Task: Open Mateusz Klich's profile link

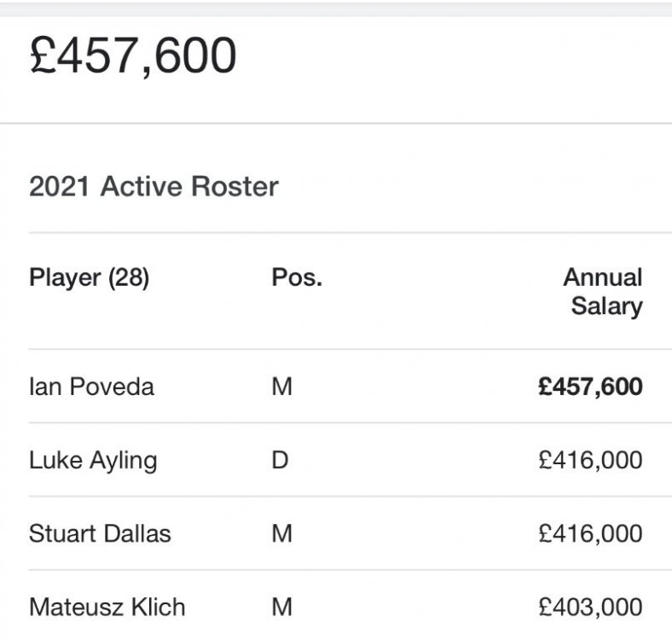Action: click(107, 608)
